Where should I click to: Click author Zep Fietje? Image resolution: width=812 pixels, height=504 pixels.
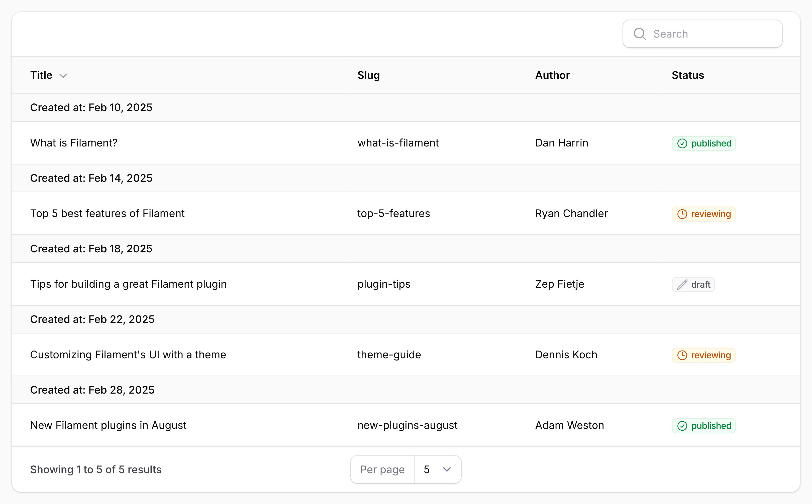(559, 284)
